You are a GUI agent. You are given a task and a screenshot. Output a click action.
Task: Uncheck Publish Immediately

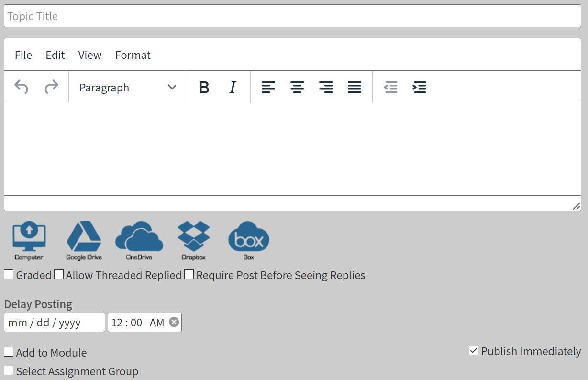point(474,351)
